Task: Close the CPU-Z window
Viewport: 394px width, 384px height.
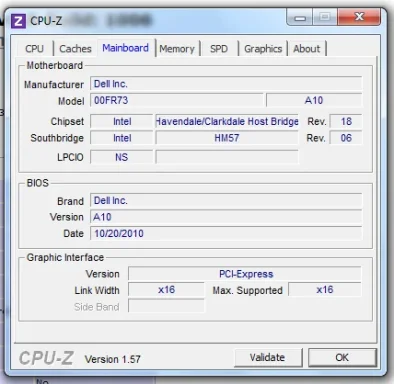Action: tap(359, 17)
